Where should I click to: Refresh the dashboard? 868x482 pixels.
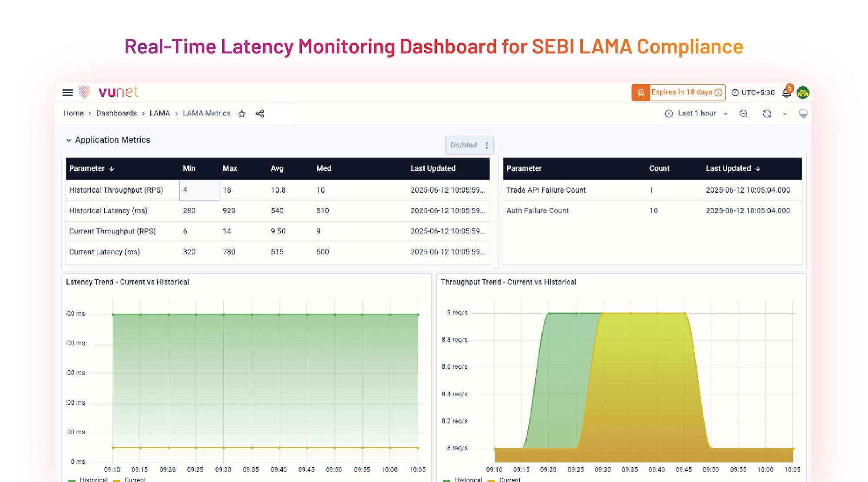(x=766, y=114)
